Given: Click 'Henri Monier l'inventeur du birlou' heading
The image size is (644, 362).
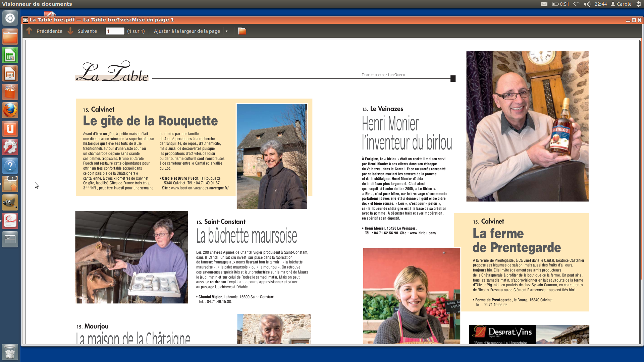Looking at the screenshot, I should 407,133.
